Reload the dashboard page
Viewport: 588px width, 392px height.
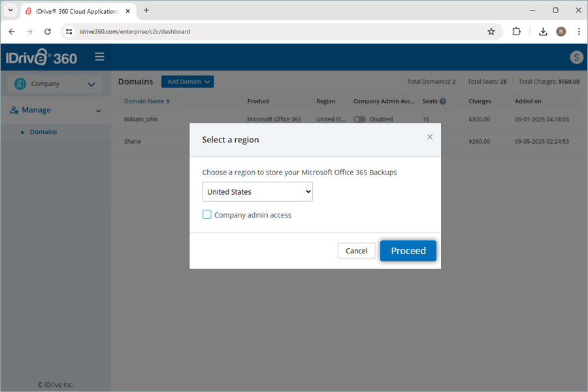click(x=47, y=31)
